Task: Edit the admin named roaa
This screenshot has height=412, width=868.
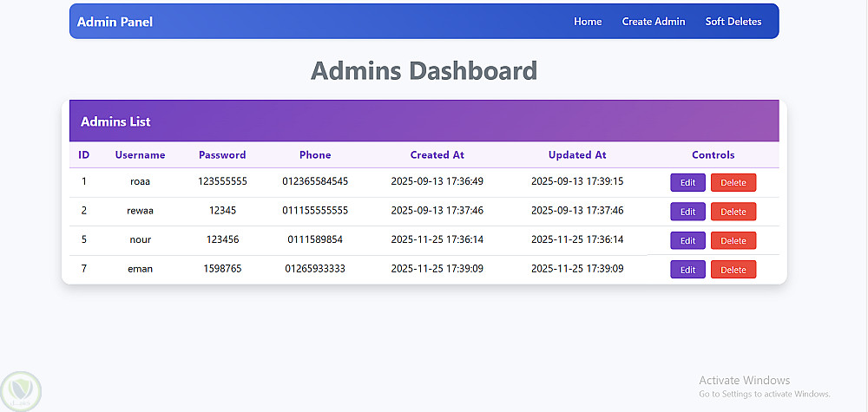Action: coord(687,182)
